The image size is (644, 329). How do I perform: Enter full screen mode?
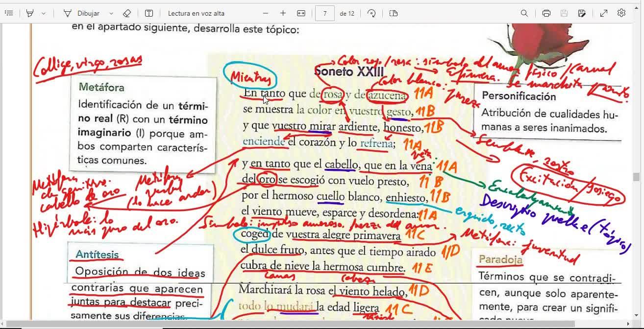click(x=604, y=13)
